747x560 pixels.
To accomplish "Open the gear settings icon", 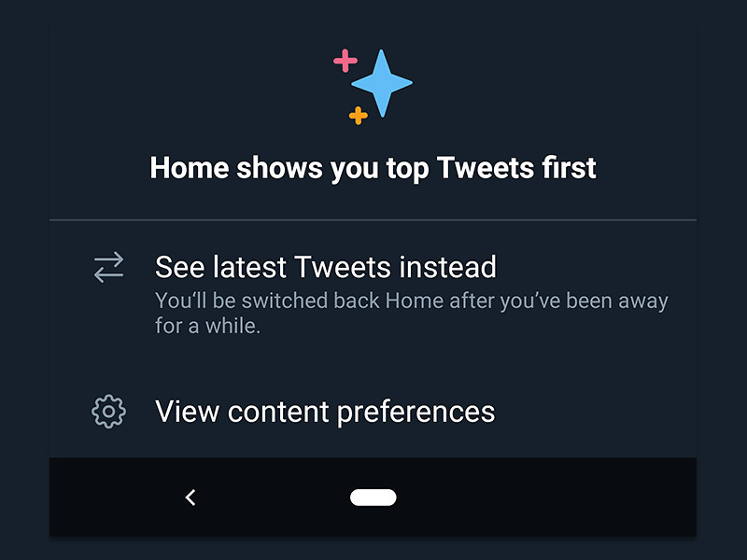I will coord(108,411).
